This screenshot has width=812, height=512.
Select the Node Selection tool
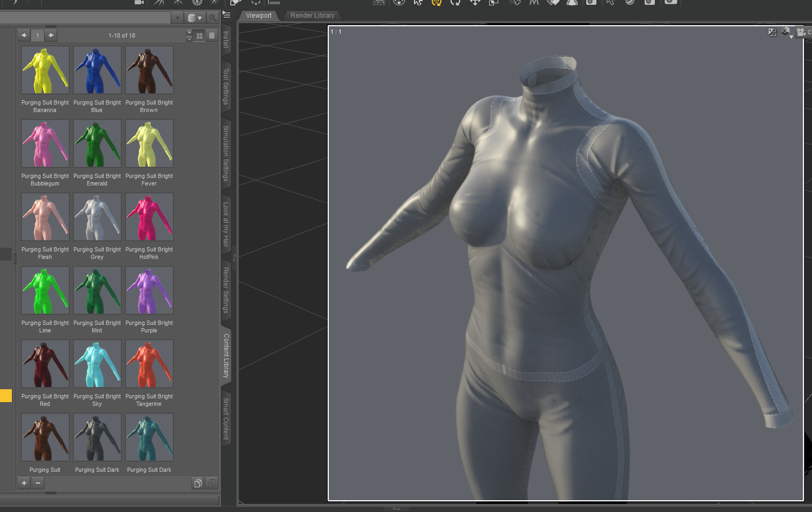[417, 3]
